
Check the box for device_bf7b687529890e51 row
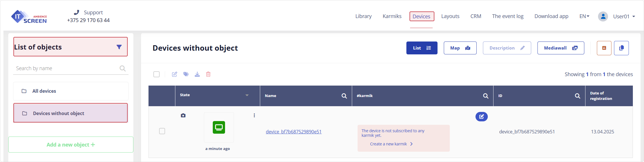[162, 131]
